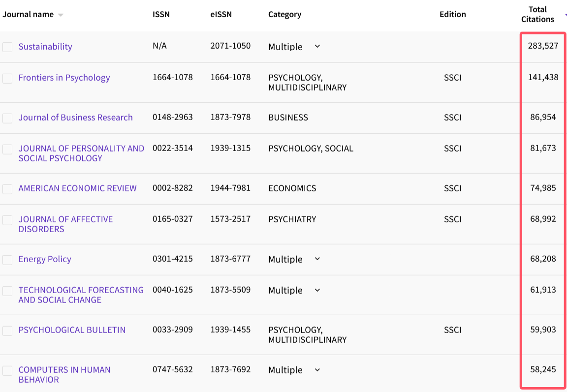567x392 pixels.
Task: Check the Sustainability row checkbox
Action: (x=7, y=47)
